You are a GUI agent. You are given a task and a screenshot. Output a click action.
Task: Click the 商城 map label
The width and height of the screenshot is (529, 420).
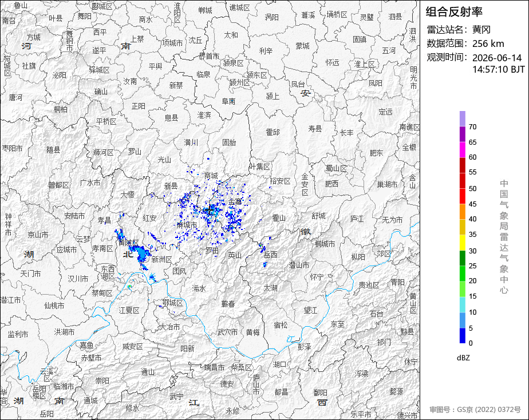coord(211,176)
